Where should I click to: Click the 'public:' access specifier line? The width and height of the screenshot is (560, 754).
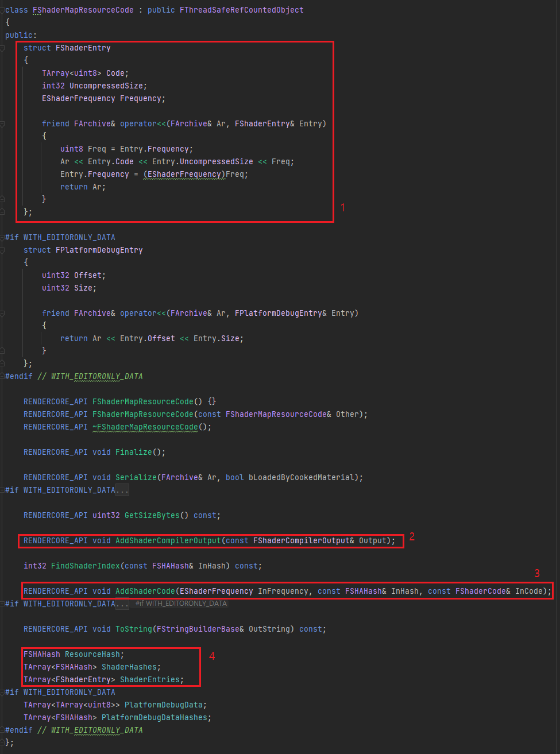[x=21, y=35]
